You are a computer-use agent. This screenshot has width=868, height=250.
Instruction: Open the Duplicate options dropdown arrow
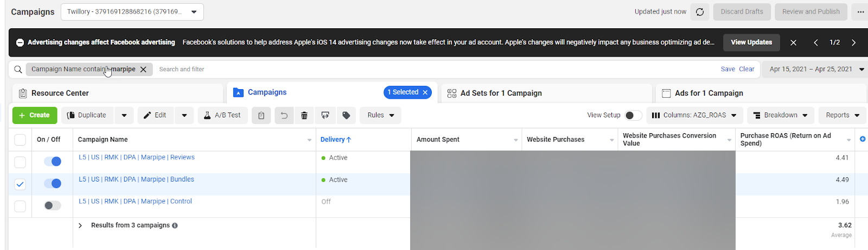pyautogui.click(x=124, y=115)
